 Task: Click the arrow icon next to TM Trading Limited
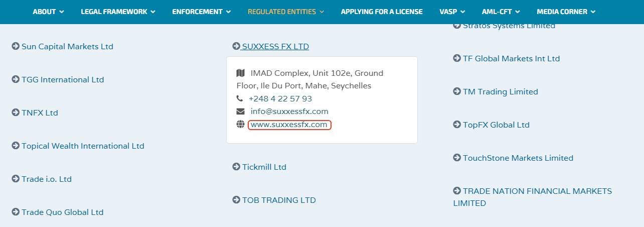[457, 91]
